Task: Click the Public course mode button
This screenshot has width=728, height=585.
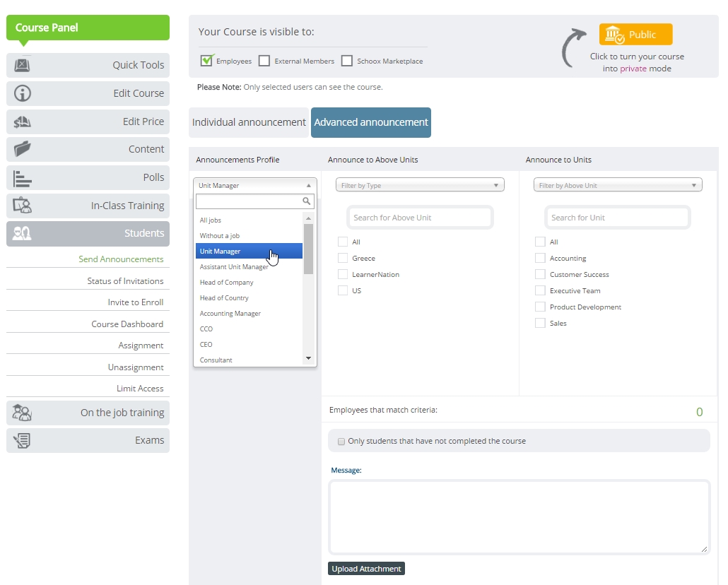Action: (635, 35)
